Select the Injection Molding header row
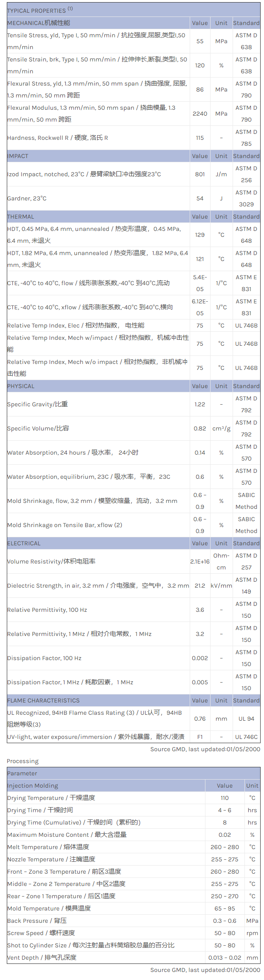This screenshot has width=264, height=980. 33,786
